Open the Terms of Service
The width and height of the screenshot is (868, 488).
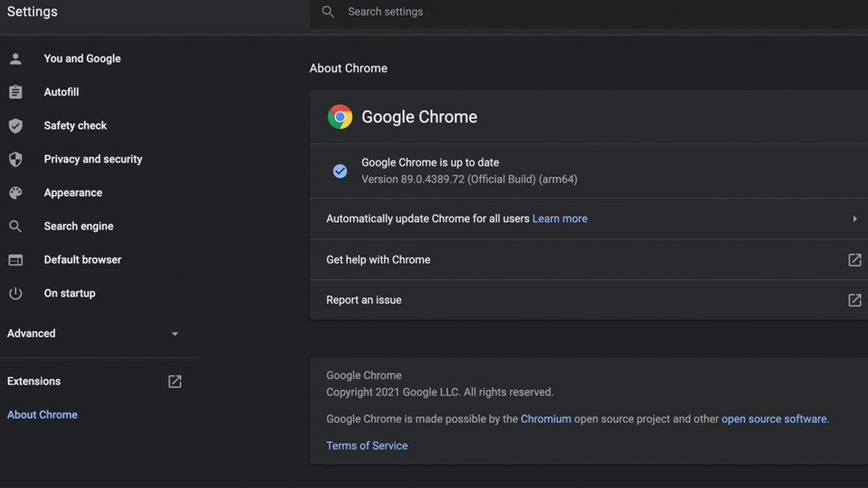[367, 445]
